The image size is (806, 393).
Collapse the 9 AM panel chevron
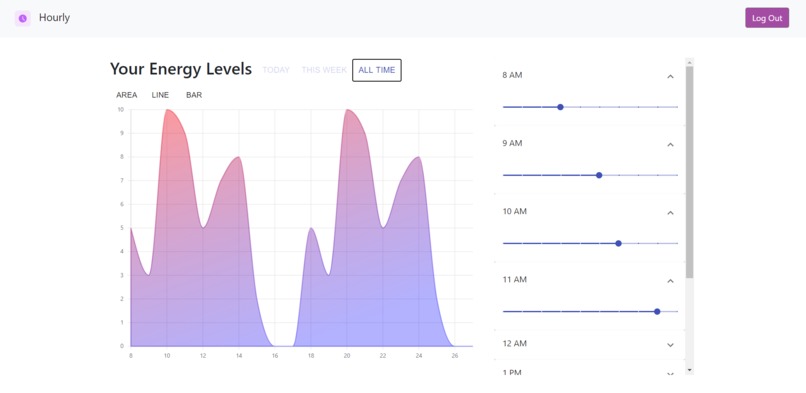click(670, 145)
